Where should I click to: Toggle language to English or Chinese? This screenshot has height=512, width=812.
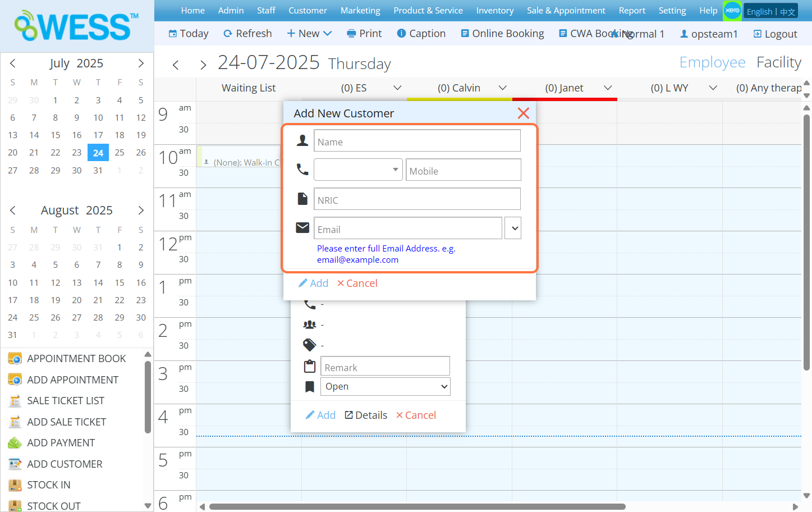click(x=770, y=11)
